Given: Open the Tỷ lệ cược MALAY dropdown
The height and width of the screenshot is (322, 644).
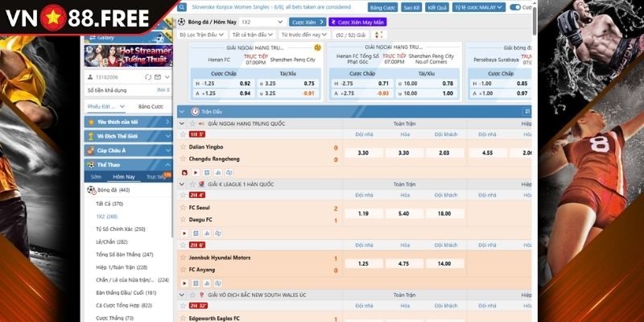Looking at the screenshot, I should click(479, 6).
